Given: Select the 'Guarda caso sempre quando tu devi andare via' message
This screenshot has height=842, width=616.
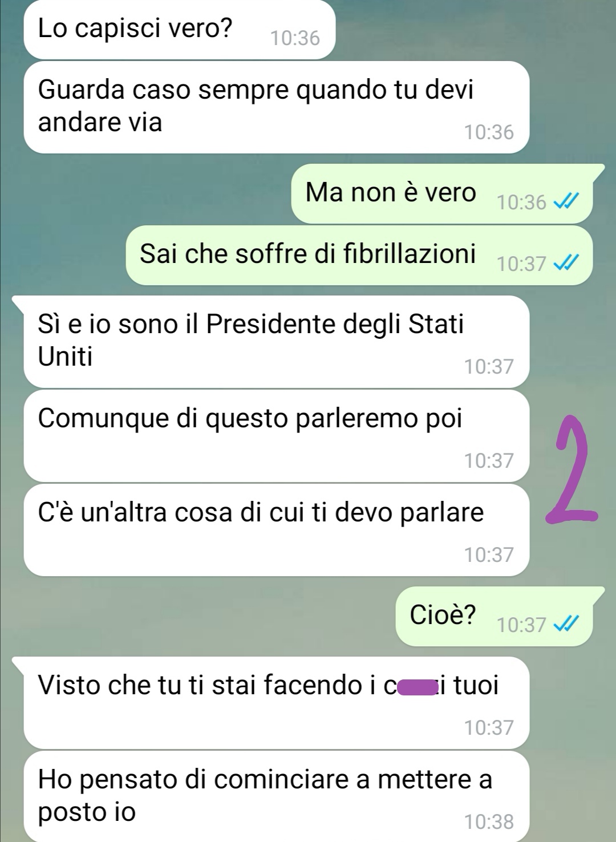Looking at the screenshot, I should (277, 107).
